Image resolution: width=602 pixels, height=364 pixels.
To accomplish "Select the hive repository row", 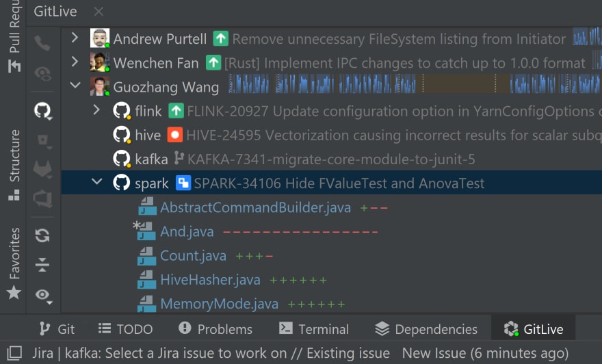I will click(332, 135).
